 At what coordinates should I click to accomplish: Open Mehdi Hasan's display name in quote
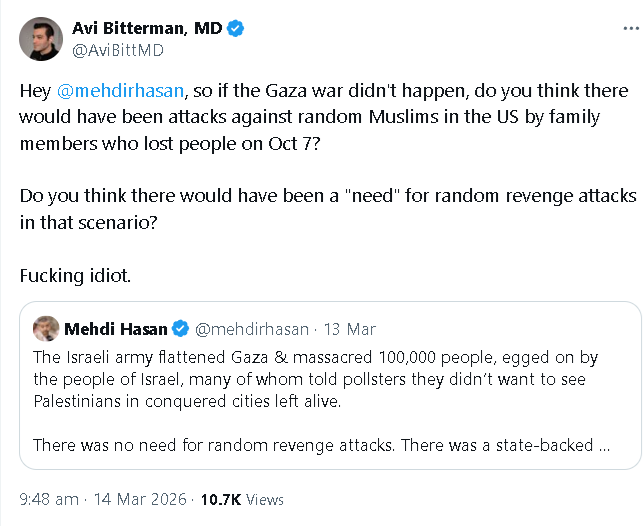(116, 329)
